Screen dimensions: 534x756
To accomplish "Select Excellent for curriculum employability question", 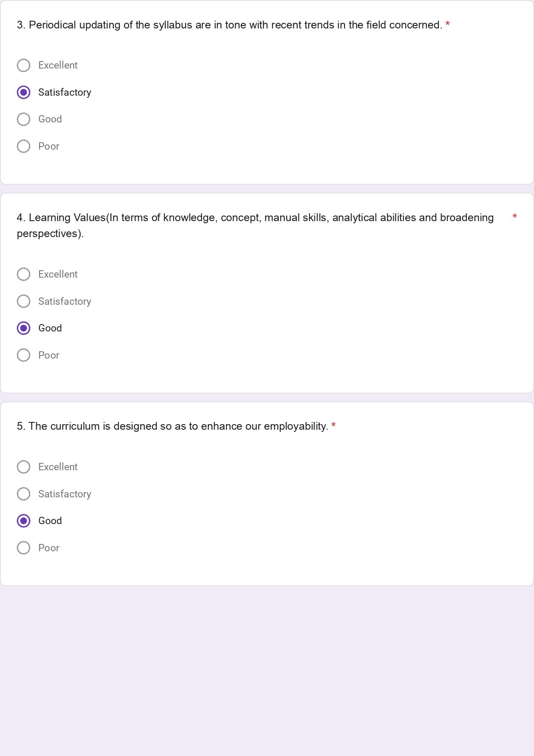I will 24,467.
